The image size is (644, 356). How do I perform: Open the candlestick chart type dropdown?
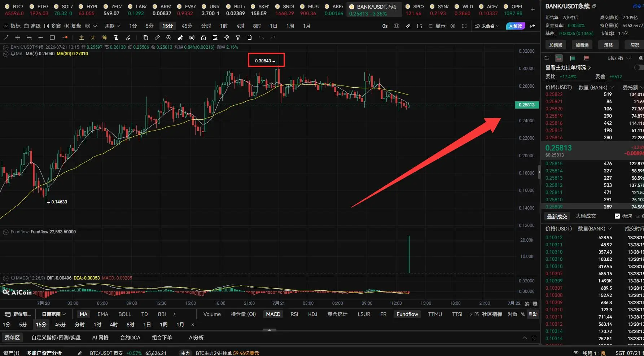[x=91, y=26]
